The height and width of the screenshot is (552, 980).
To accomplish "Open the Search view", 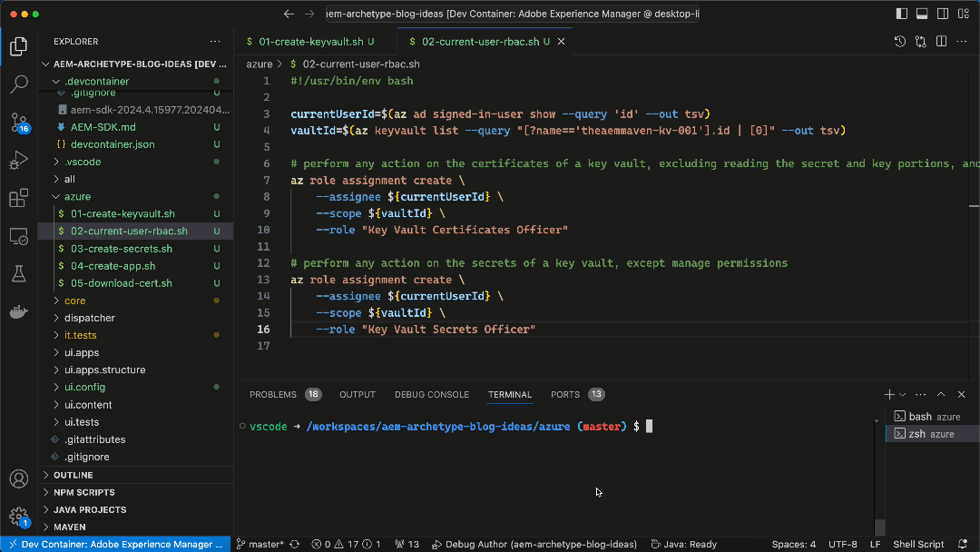I will (x=20, y=85).
